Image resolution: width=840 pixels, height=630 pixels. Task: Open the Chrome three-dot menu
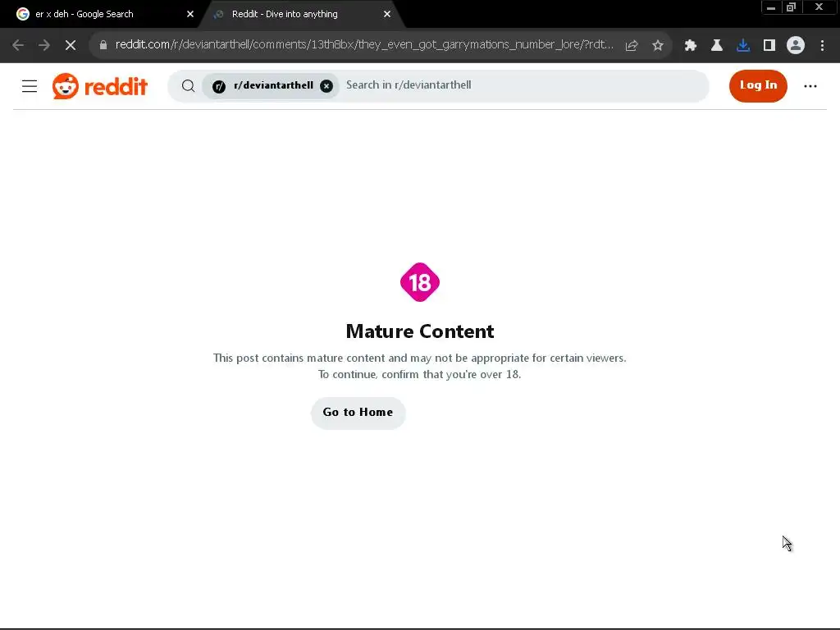tap(822, 46)
